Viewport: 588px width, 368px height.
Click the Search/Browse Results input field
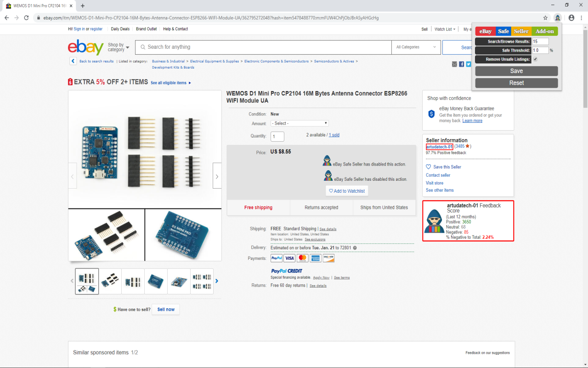click(x=540, y=41)
